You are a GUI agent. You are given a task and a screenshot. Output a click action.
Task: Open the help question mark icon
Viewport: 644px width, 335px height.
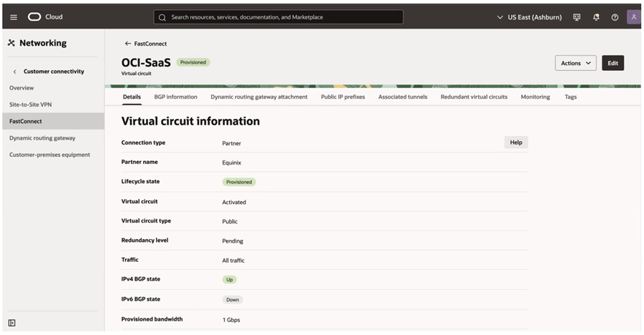(615, 17)
